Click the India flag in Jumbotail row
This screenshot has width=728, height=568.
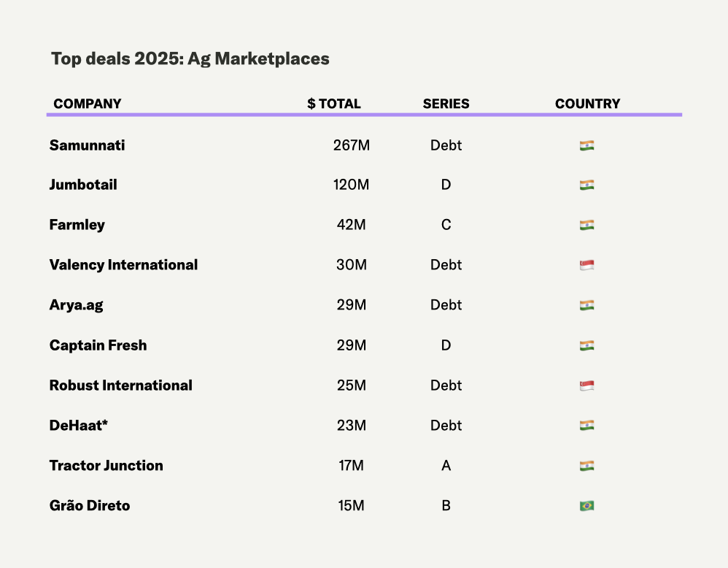586,185
